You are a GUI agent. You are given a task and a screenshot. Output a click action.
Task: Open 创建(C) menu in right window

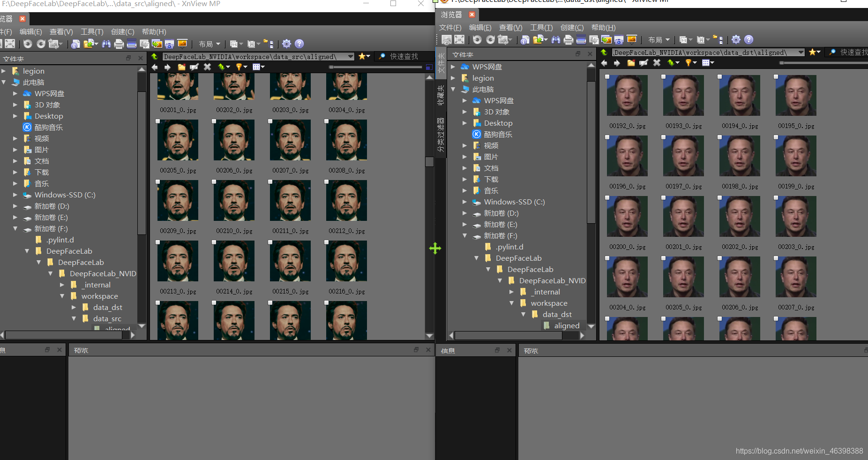coord(572,28)
